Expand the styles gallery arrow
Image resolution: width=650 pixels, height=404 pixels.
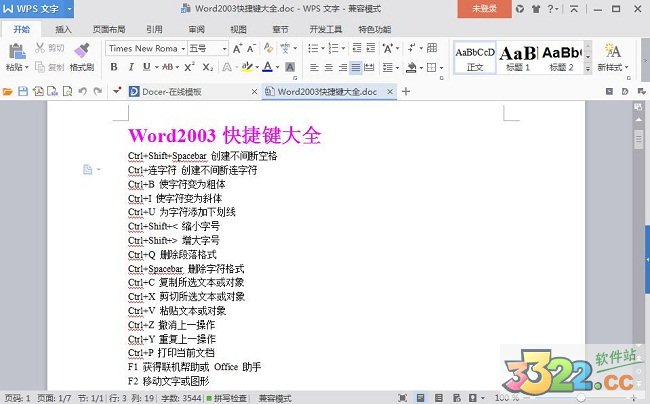pyautogui.click(x=587, y=69)
